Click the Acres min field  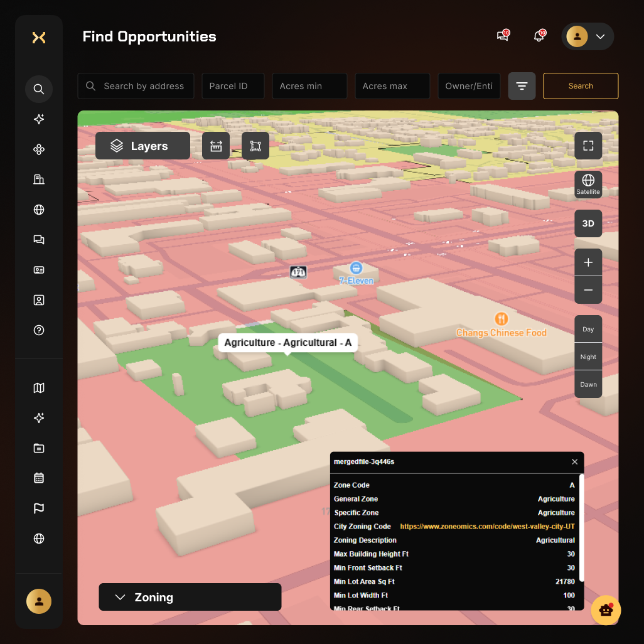[x=309, y=86]
